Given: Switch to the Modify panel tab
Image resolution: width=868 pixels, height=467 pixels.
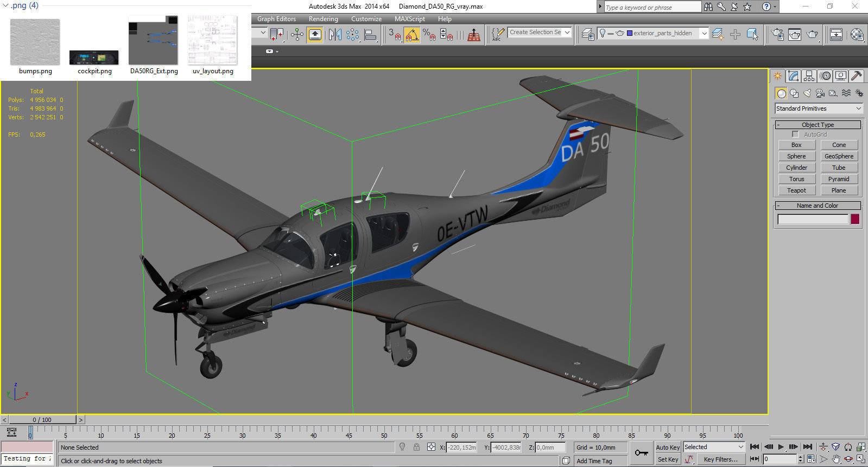Looking at the screenshot, I should (x=794, y=76).
